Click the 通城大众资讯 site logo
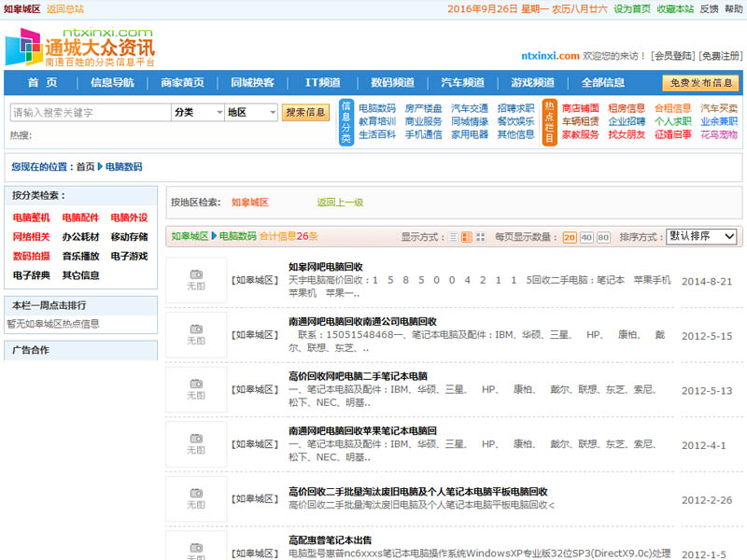This screenshot has height=560, width=747. 80,47
